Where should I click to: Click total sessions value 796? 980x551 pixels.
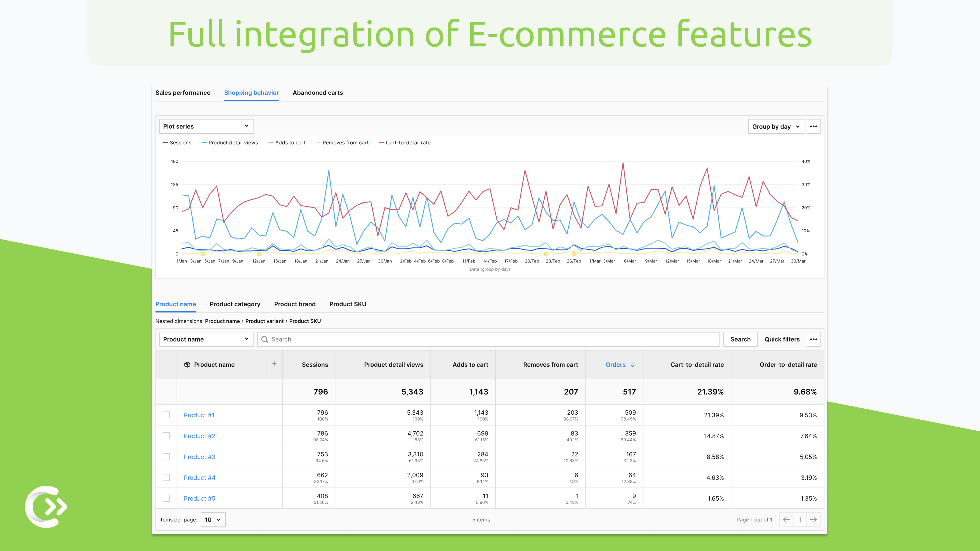pos(321,392)
